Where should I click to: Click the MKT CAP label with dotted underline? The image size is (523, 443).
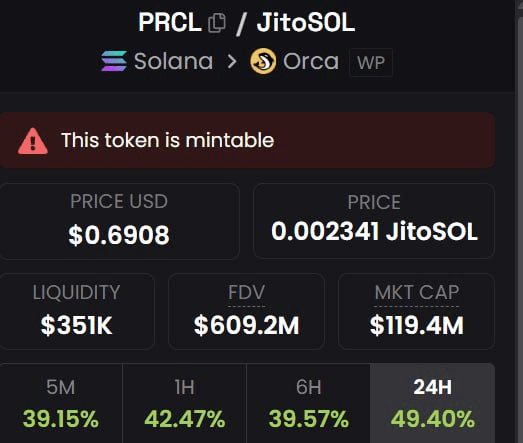pyautogui.click(x=417, y=293)
